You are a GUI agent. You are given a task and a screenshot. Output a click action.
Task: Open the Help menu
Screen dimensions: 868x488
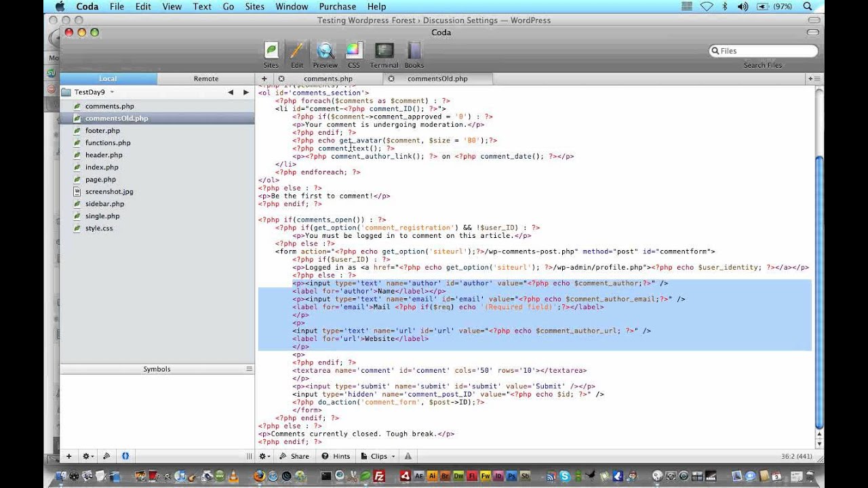tap(376, 7)
